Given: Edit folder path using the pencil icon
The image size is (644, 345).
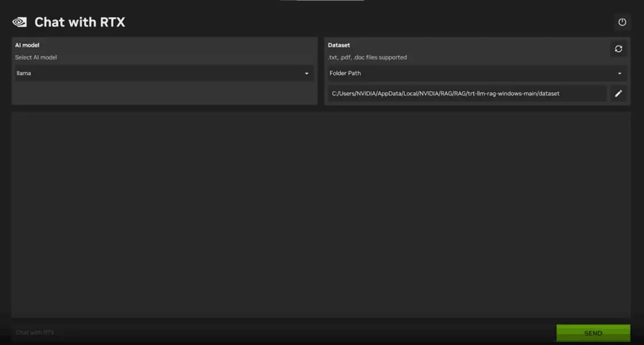Looking at the screenshot, I should click(618, 93).
